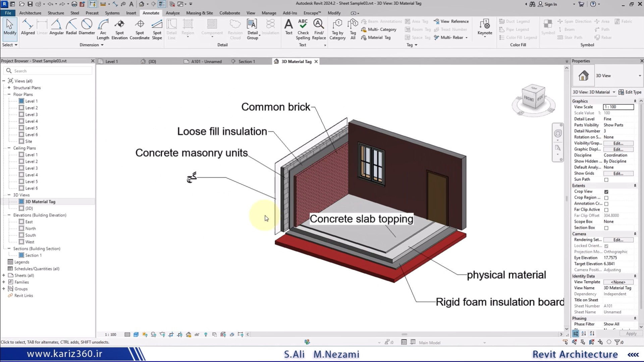Run the Check Spelling tool
The image size is (644, 362).
tap(303, 29)
